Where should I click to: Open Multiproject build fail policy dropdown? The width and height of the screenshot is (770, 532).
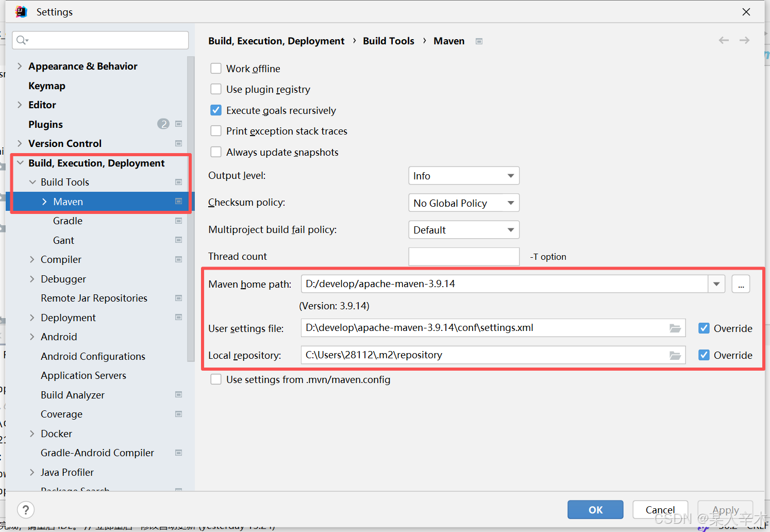click(464, 230)
